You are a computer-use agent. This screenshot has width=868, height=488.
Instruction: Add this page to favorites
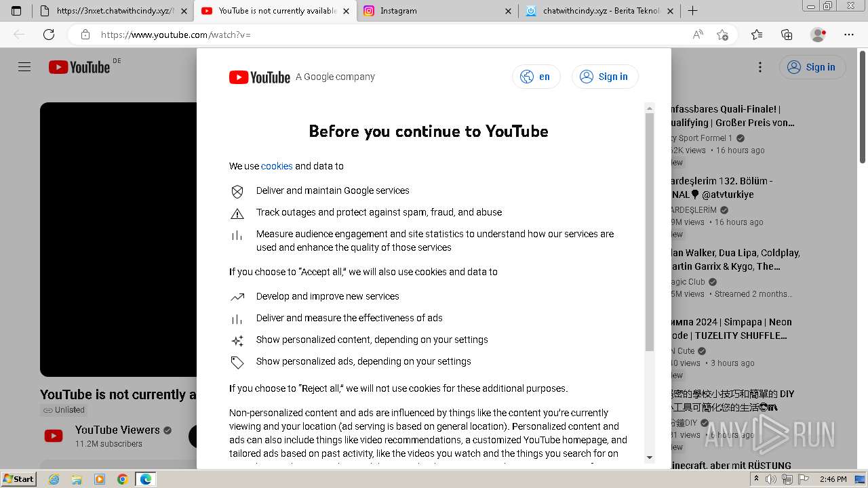coord(722,35)
